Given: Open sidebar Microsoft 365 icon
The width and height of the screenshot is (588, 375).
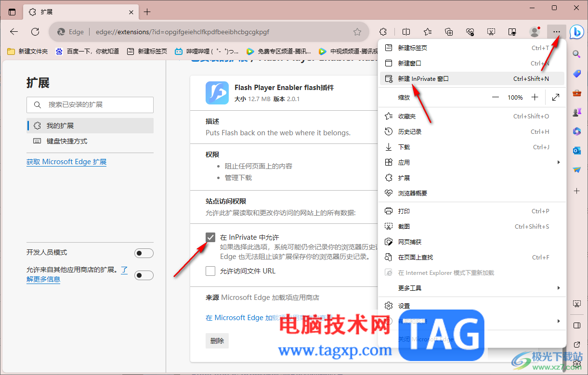Looking at the screenshot, I should tap(576, 131).
